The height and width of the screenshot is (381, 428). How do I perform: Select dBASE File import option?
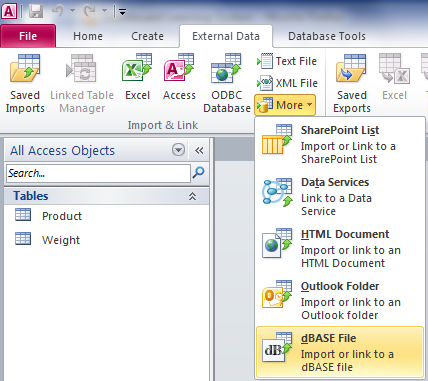(340, 352)
